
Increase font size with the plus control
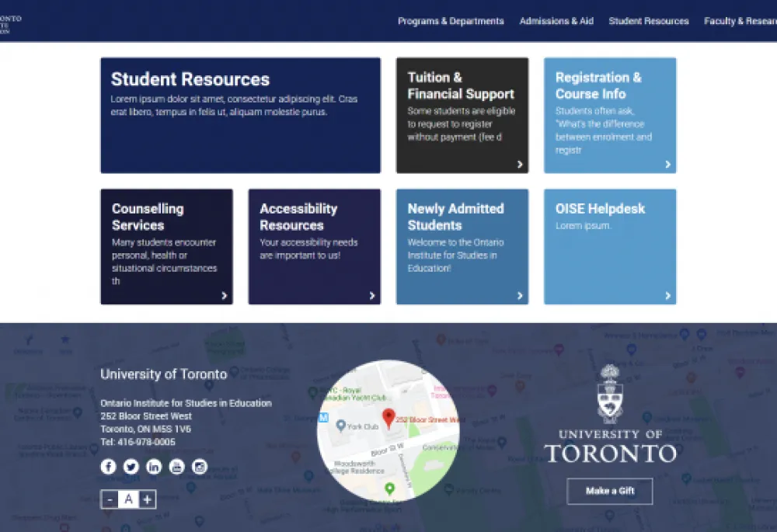(147, 499)
